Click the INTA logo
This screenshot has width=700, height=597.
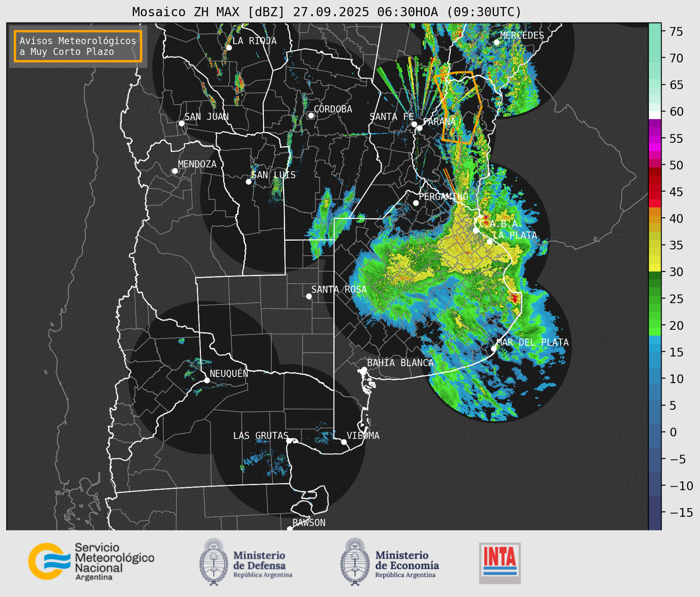click(x=500, y=563)
